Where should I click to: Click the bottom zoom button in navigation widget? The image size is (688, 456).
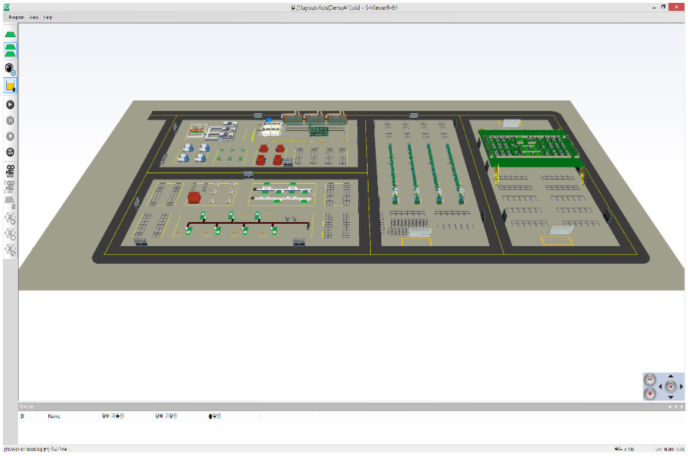(649, 393)
